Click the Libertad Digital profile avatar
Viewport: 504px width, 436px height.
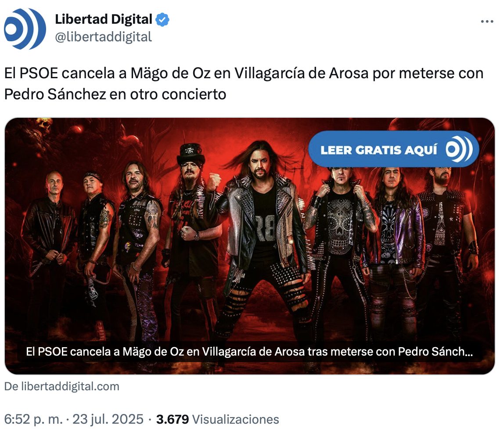pos(25,29)
